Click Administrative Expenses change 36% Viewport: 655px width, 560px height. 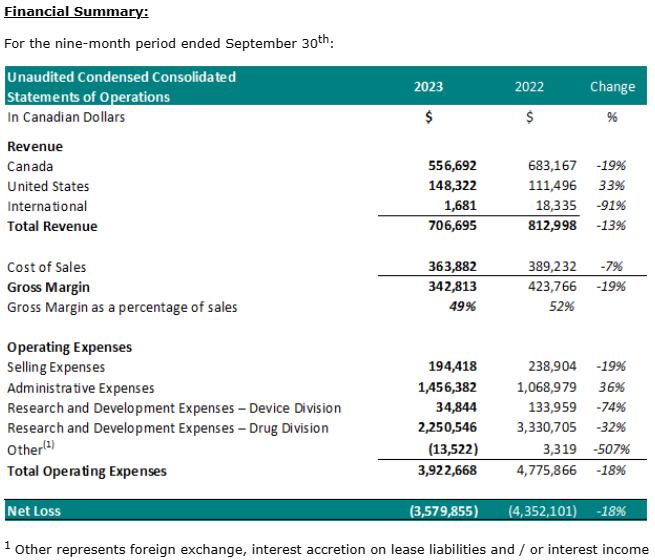point(612,388)
